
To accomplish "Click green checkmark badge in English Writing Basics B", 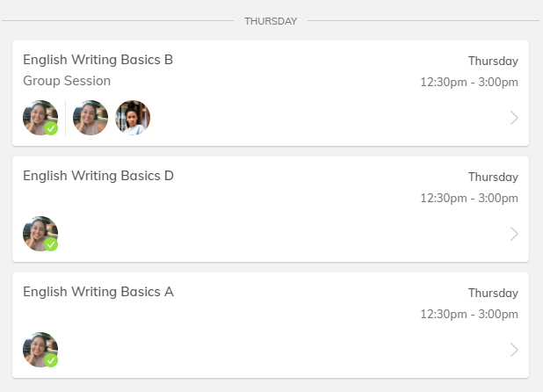I will (51, 128).
